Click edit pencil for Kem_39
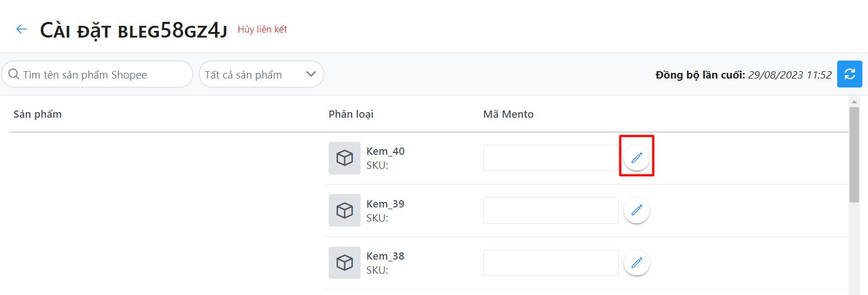Viewport: 868px width, 295px height. 637,210
